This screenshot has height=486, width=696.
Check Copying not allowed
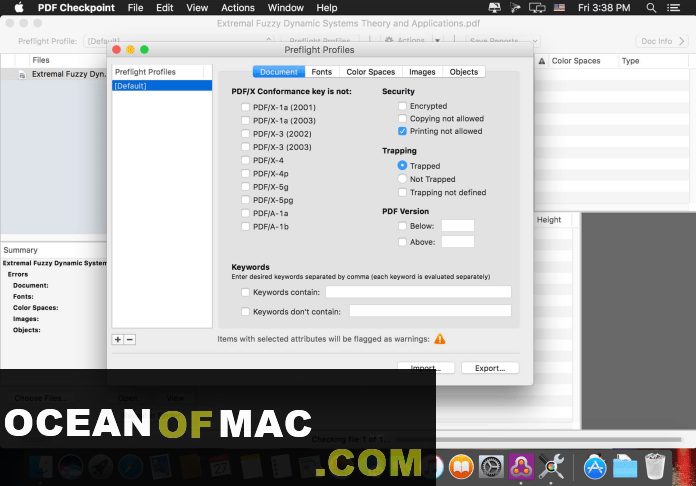click(x=402, y=119)
